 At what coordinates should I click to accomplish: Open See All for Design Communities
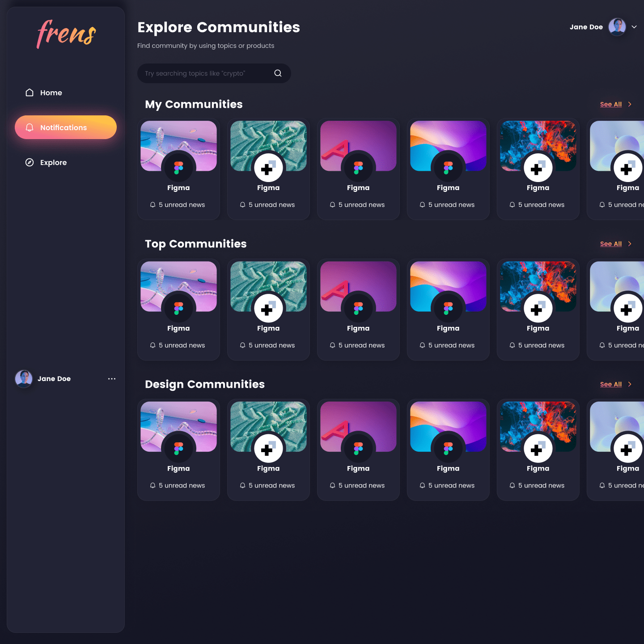click(610, 384)
